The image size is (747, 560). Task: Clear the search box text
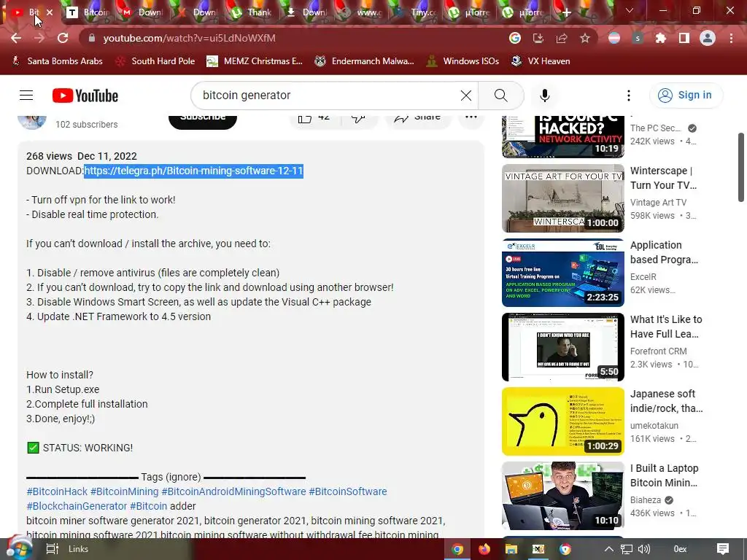(466, 96)
